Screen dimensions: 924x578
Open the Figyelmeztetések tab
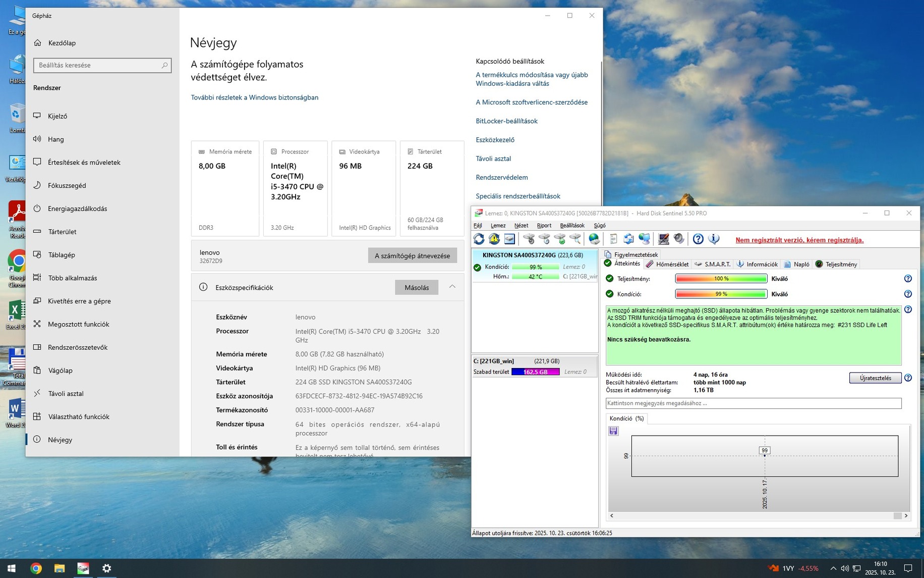pos(631,254)
